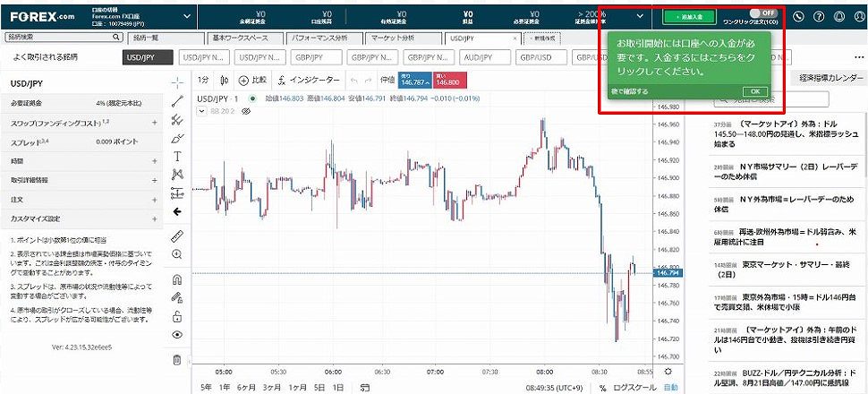The height and width of the screenshot is (394, 868).
Task: Toggle hide-all-drawings eye icon
Action: pyautogui.click(x=177, y=335)
